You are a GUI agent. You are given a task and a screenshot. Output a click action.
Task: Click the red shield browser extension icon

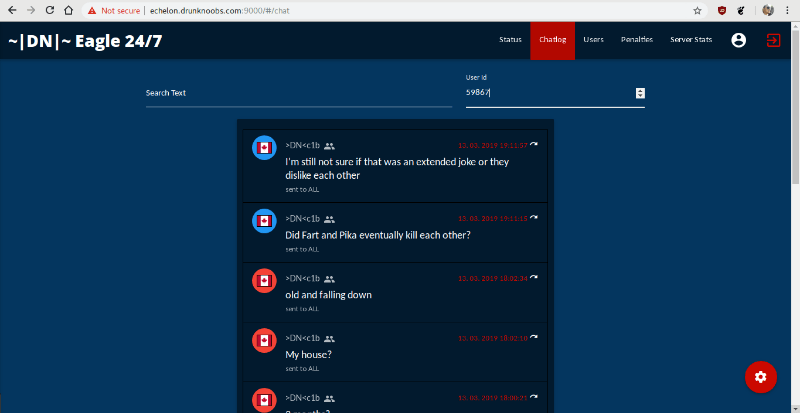(x=722, y=10)
